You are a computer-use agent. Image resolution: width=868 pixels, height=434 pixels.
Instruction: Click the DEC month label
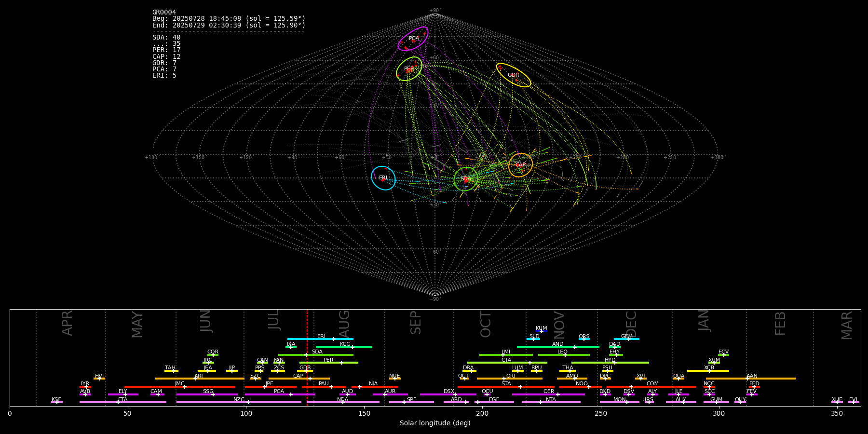tap(631, 324)
